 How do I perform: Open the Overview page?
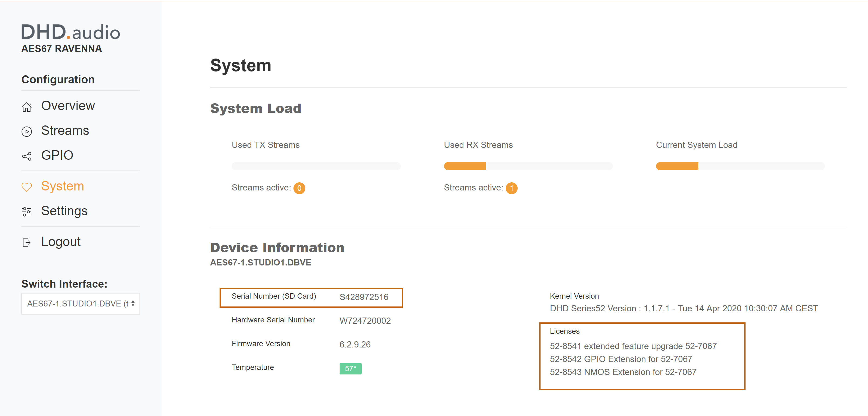point(68,106)
